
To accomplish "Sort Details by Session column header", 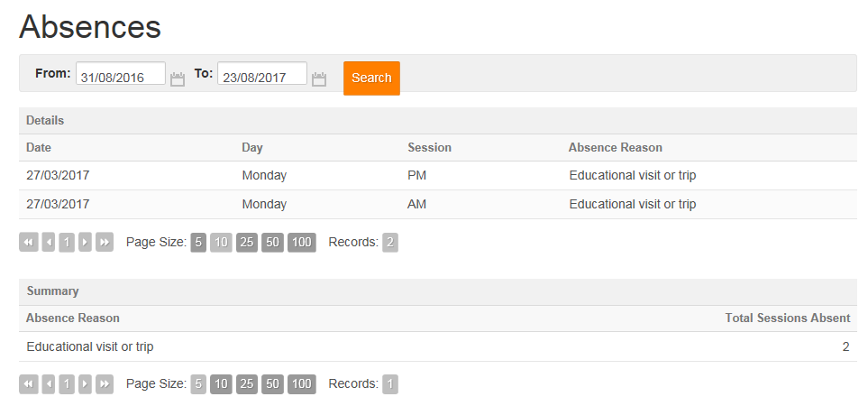I will point(430,147).
